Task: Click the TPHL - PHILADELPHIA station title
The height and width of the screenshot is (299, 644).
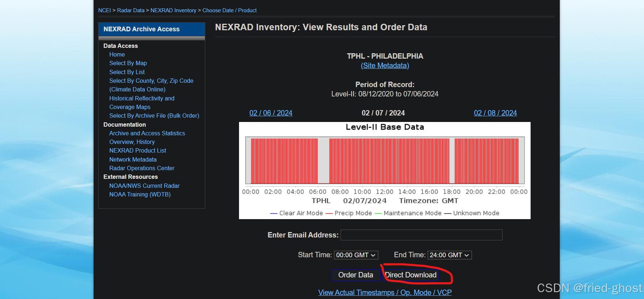Action: [x=385, y=56]
